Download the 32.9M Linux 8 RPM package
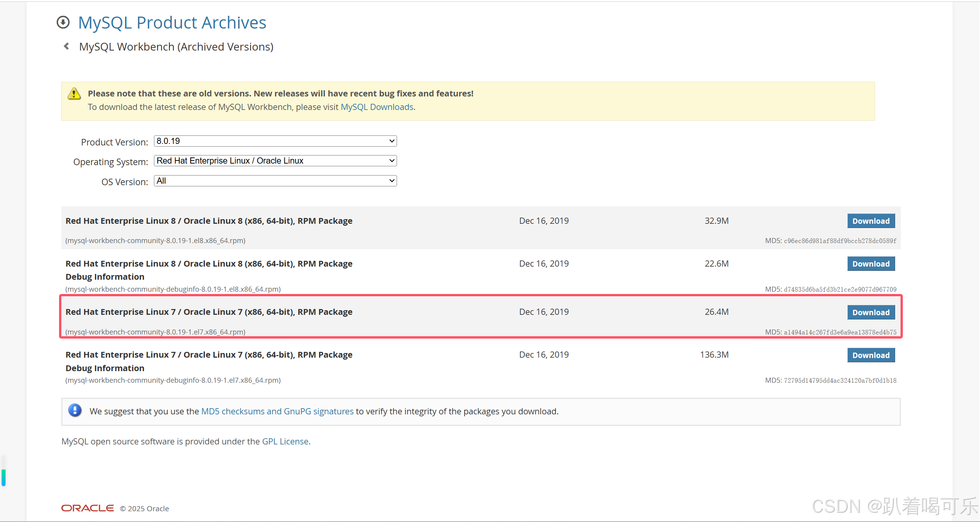Screen dimensions: 980x522 click(x=871, y=221)
